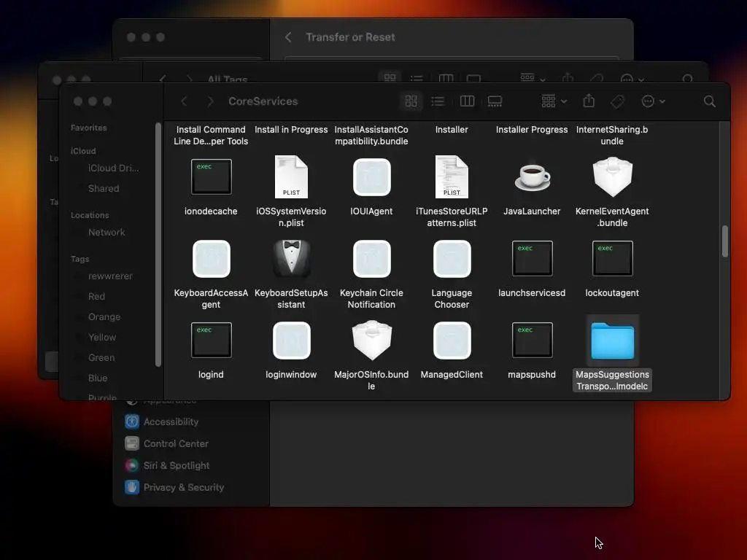Viewport: 747px width, 560px height.
Task: Click the Search magnifier in CoreServices window
Action: [x=709, y=101]
